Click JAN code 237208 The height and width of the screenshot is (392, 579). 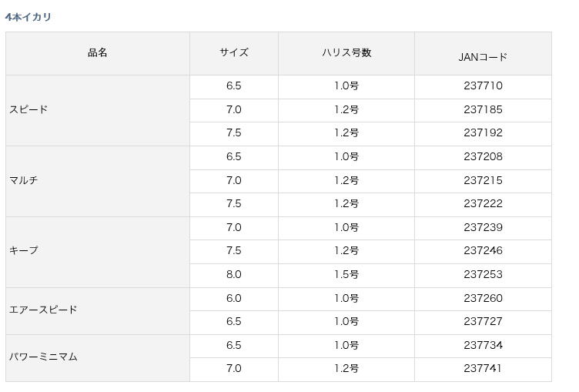coord(483,156)
